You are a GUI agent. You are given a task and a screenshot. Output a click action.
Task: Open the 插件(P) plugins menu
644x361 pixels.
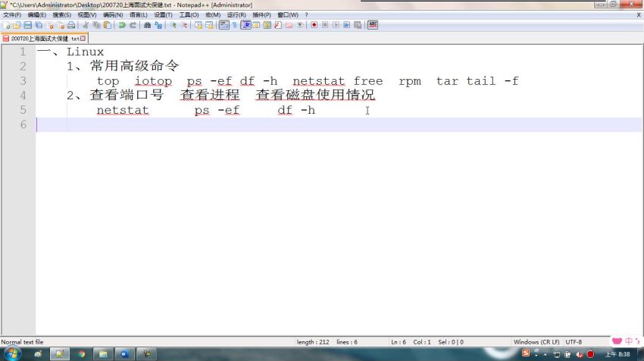262,14
